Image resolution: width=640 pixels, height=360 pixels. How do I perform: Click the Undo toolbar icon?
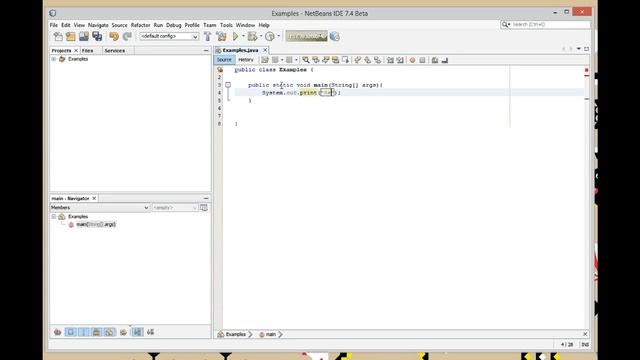(114, 36)
